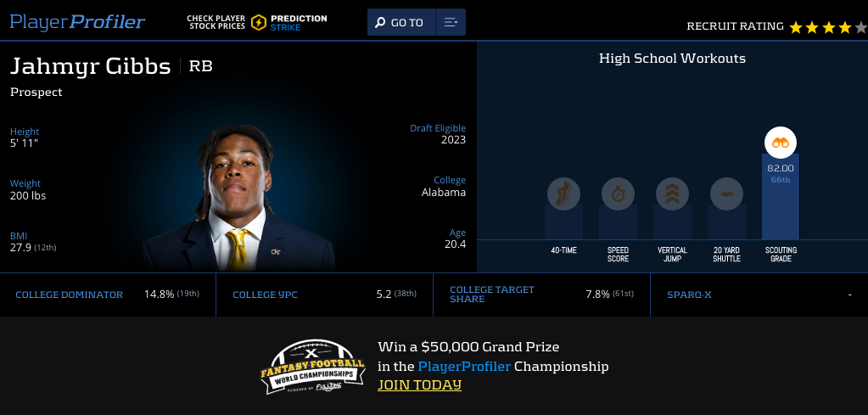Click the search magnifier in GO TO
This screenshot has height=415, width=868.
380,23
